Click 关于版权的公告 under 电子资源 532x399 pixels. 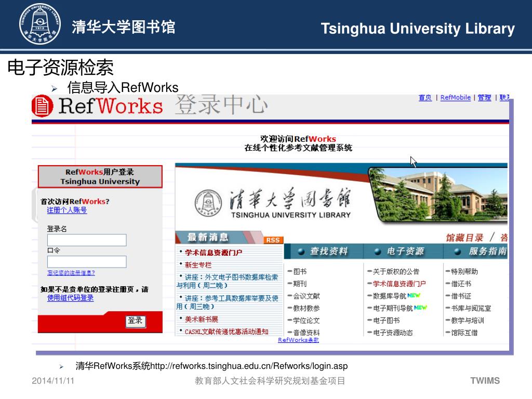[396, 271]
